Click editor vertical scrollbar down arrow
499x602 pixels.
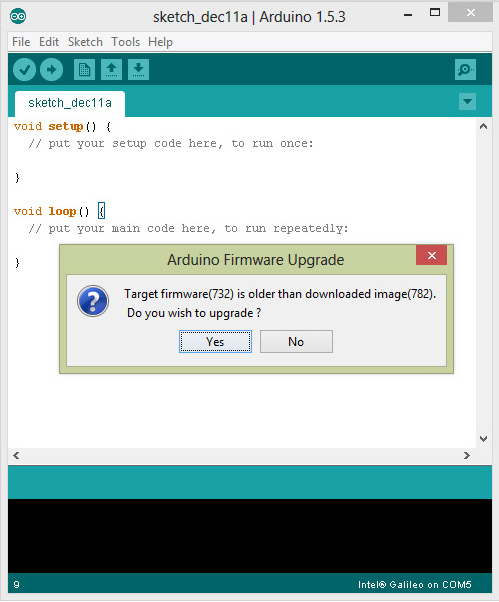click(x=484, y=438)
